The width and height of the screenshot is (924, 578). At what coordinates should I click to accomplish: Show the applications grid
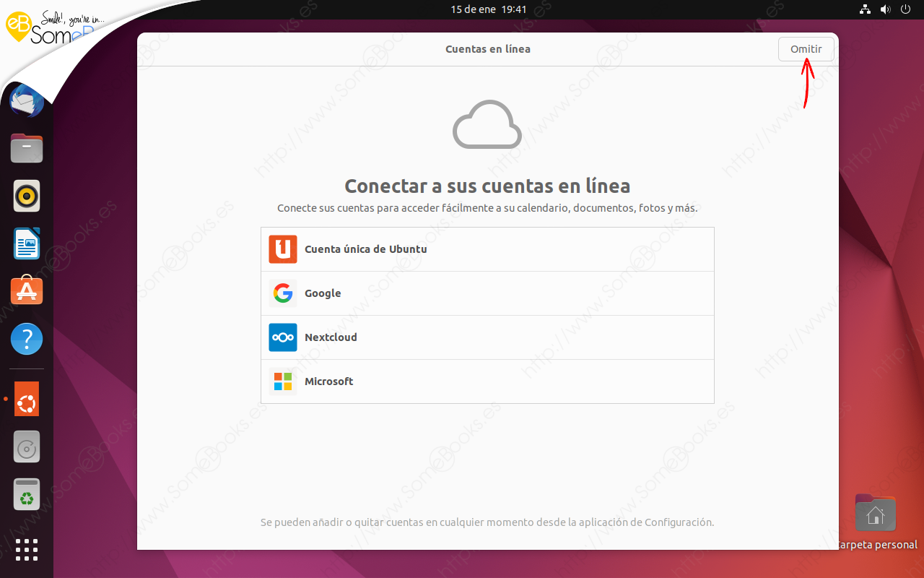tap(26, 550)
